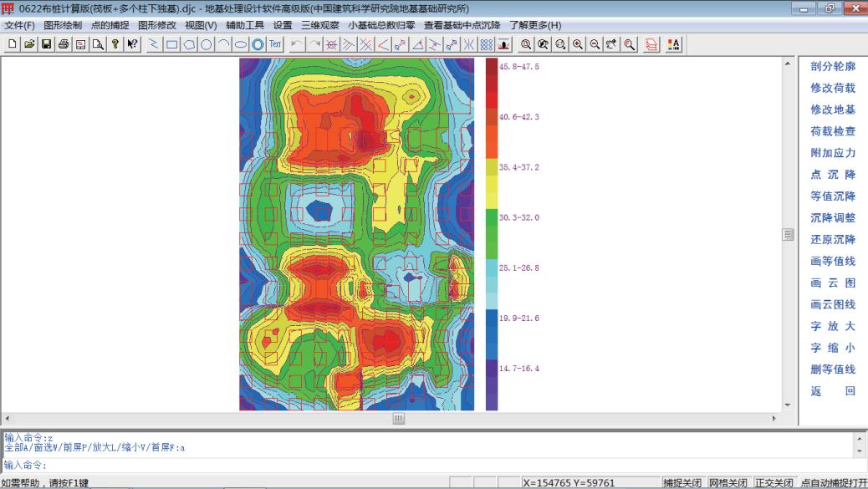Image resolution: width=868 pixels, height=489 pixels.
Task: Click the layers stack icon
Action: coord(651,44)
